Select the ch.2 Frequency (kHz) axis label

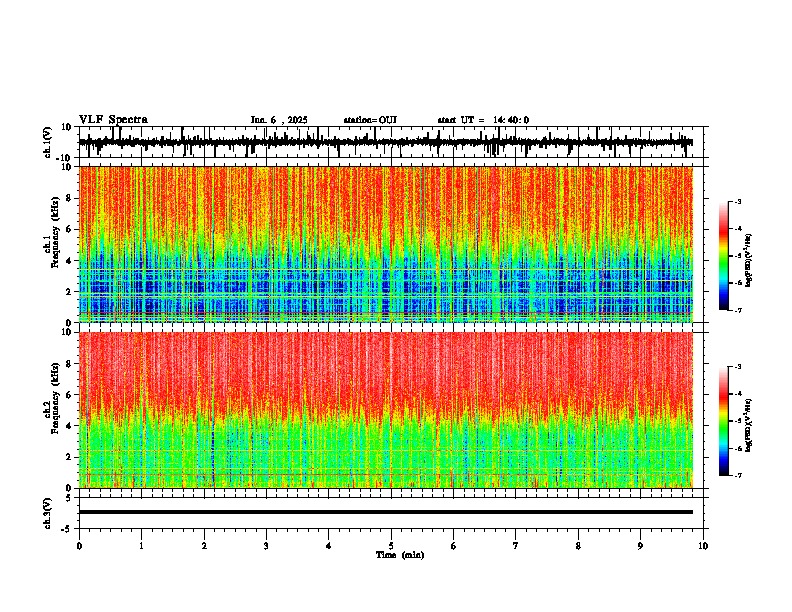[55, 400]
